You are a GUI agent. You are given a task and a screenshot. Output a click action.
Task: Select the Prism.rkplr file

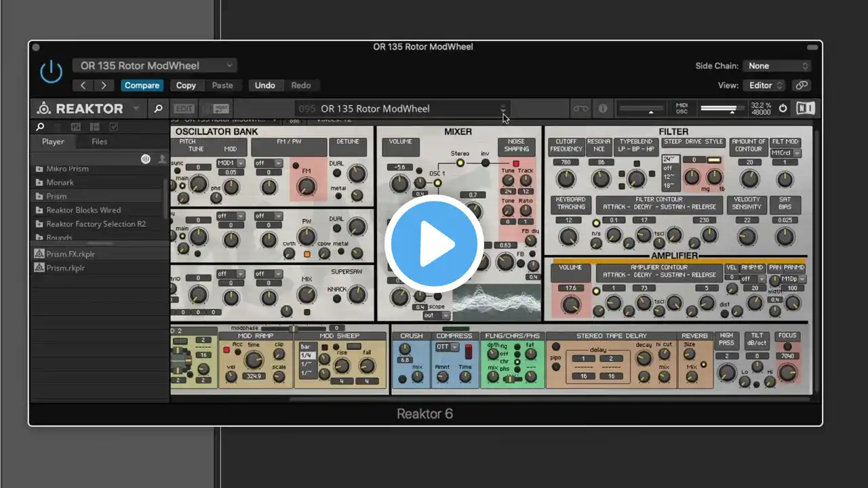click(100, 268)
